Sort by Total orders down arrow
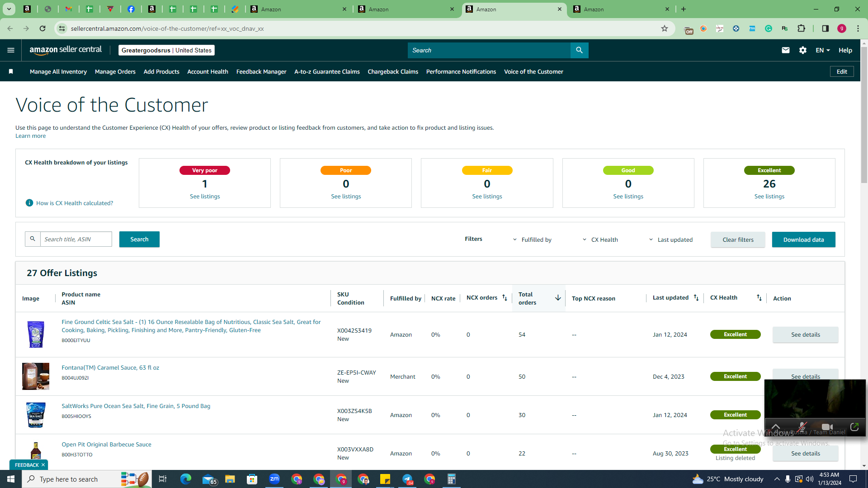Image resolution: width=868 pixels, height=488 pixels. click(x=558, y=298)
